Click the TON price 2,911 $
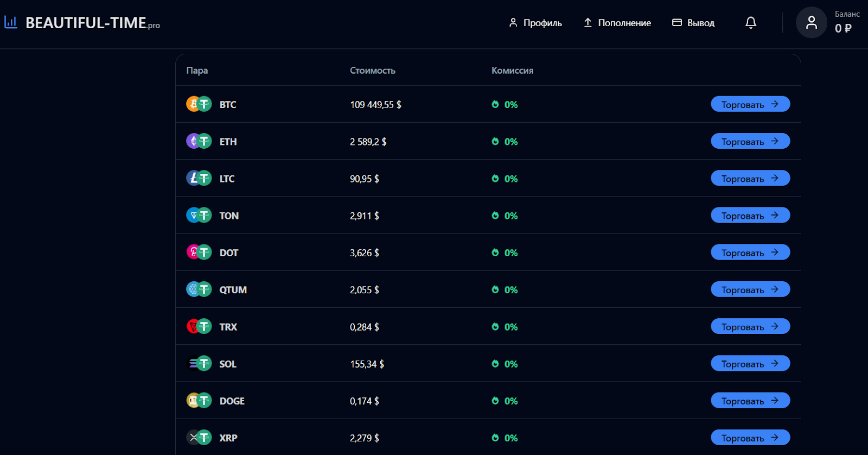Viewport: 868px width, 455px height. 365,216
